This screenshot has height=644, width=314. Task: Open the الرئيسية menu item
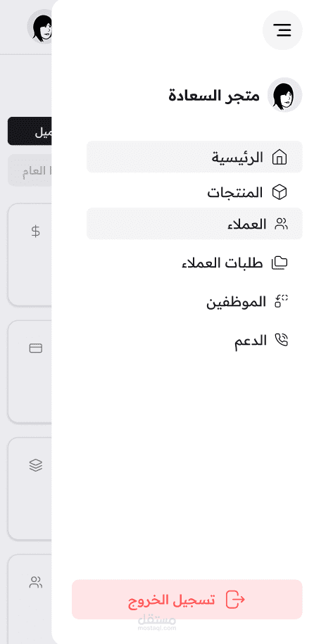[x=194, y=157]
